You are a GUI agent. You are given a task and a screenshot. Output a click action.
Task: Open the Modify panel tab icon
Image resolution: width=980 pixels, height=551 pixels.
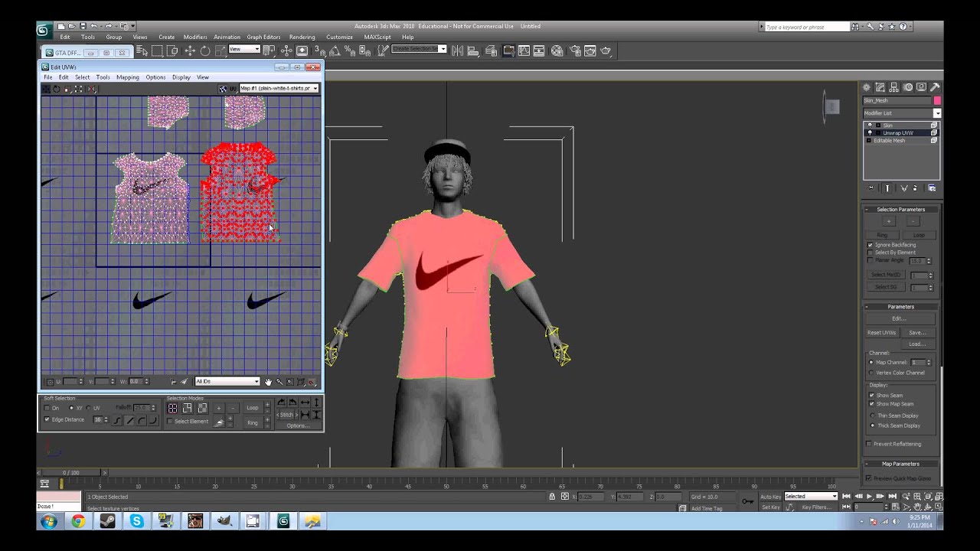[x=880, y=87]
